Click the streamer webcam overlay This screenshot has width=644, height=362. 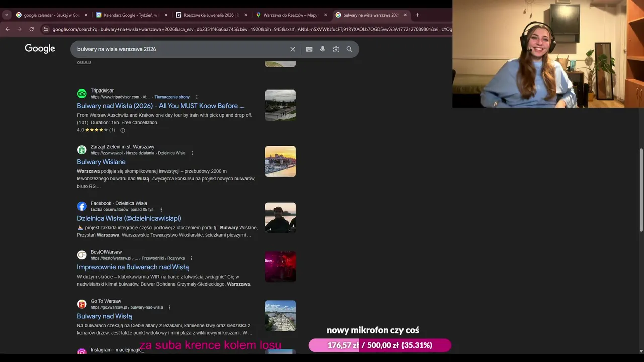pos(548,54)
